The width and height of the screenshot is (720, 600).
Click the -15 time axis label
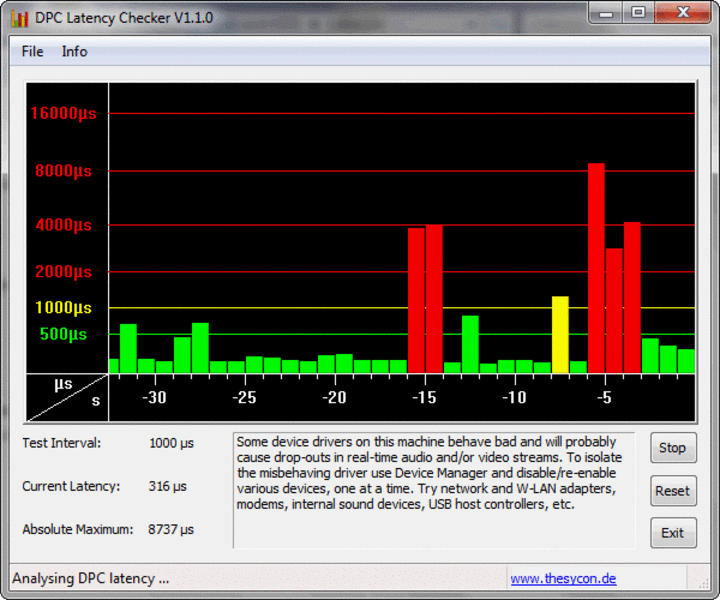pyautogui.click(x=424, y=397)
